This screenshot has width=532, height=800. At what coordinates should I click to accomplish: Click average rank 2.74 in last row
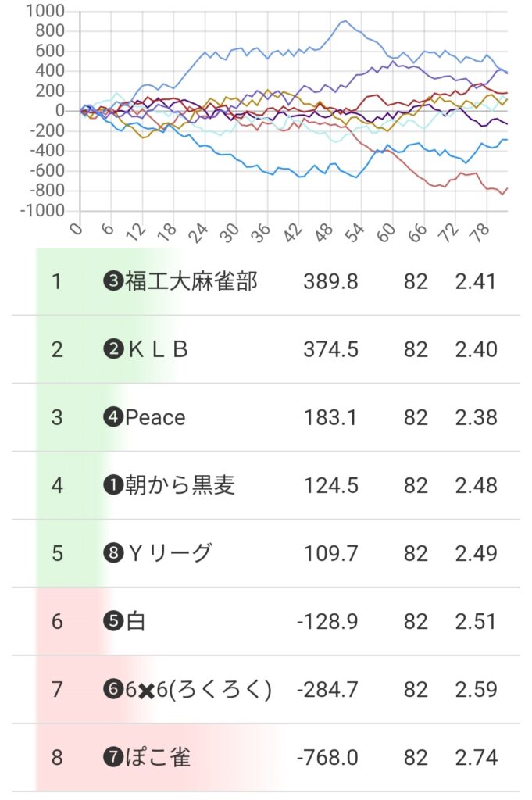tap(476, 757)
